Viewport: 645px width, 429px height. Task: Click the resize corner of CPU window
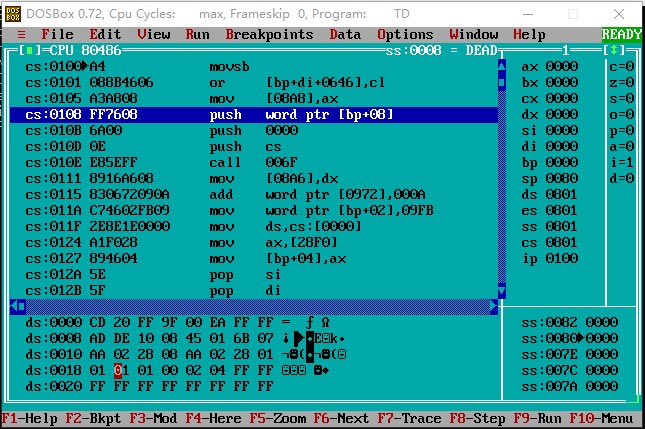tap(634, 399)
